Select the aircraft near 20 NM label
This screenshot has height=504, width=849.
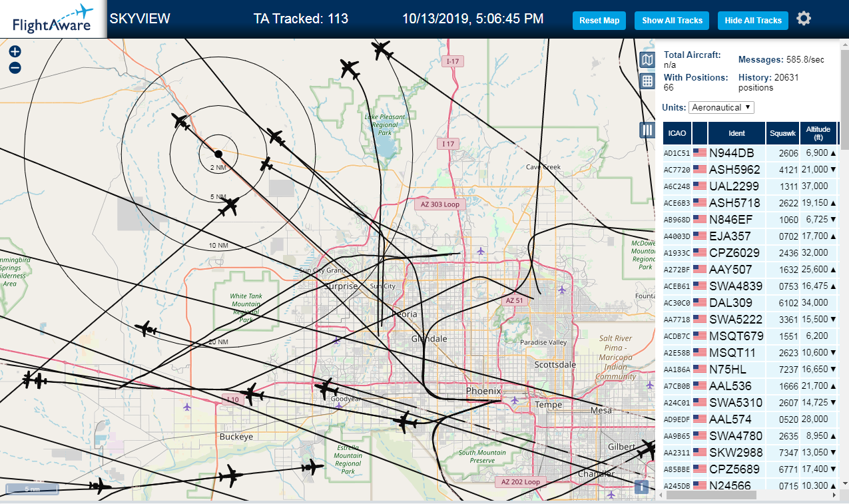coord(146,329)
